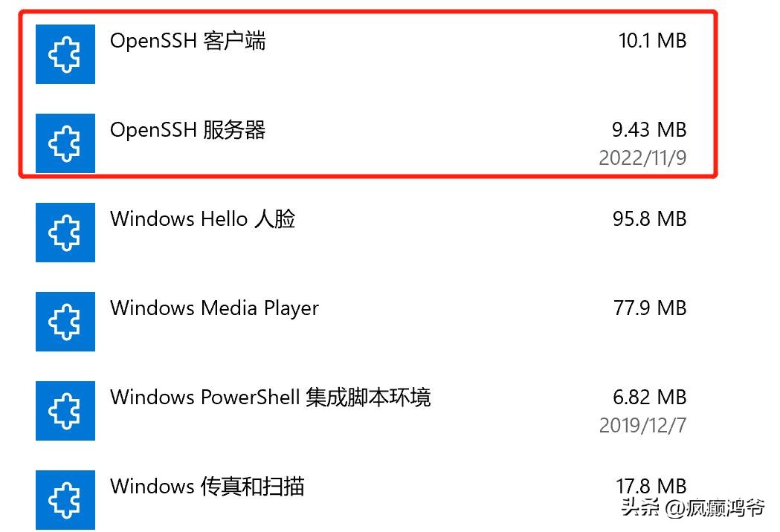
Task: Click the Windows Media Player puzzle icon
Action: point(65,321)
